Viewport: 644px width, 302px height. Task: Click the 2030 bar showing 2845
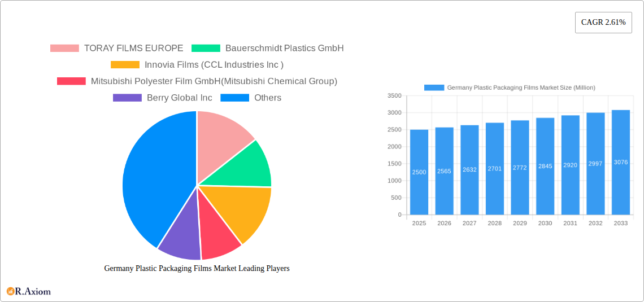click(x=545, y=166)
